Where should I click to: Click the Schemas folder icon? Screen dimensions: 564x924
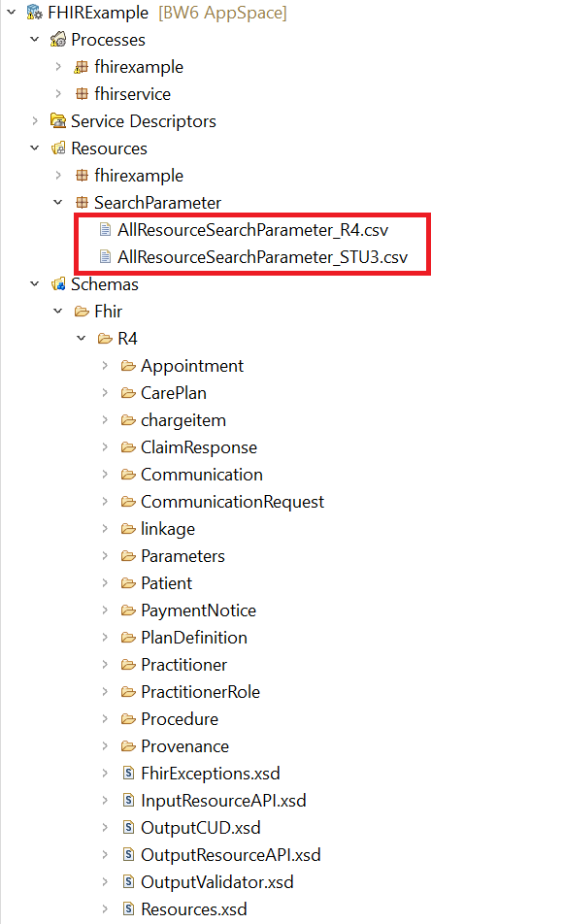(x=57, y=284)
